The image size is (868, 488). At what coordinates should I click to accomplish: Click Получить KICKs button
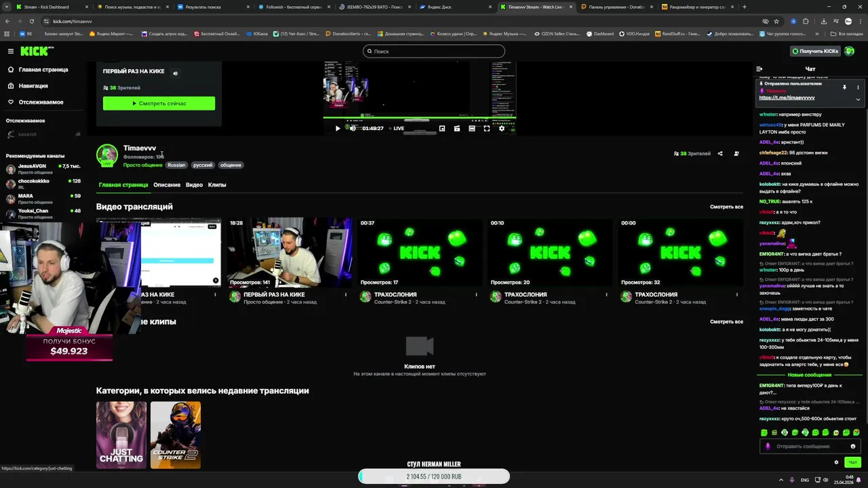pos(815,52)
